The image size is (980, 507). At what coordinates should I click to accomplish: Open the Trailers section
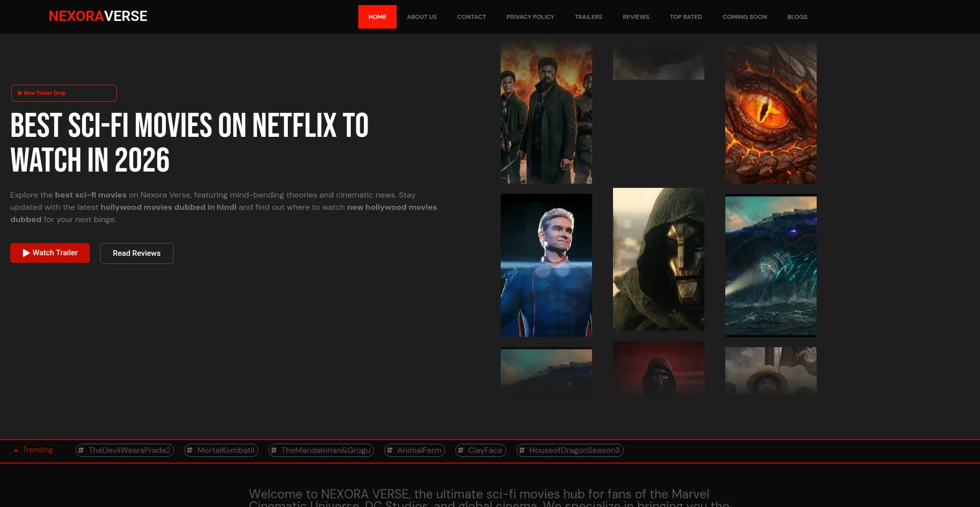point(588,17)
